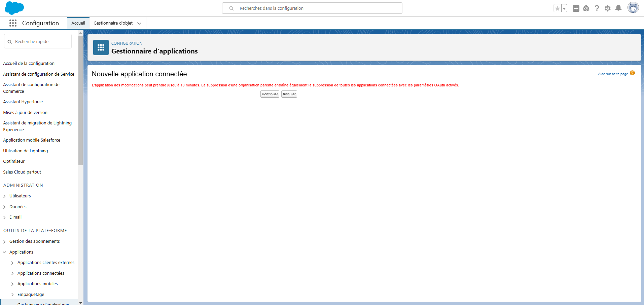The width and height of the screenshot is (644, 305).
Task: Click the Salesforce cloud logo
Action: pyautogui.click(x=14, y=8)
